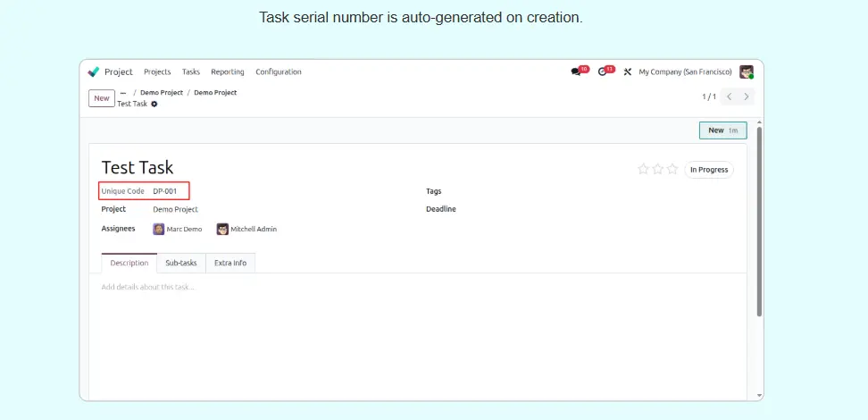Open the conversations chat bubble icon
Image resolution: width=868 pixels, height=420 pixels.
click(576, 72)
